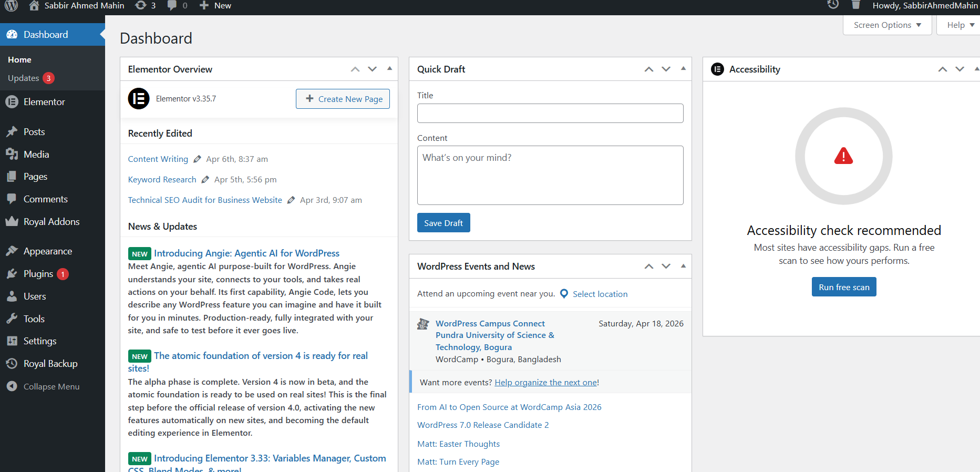Open the Content Writing link
Viewport: 980px width, 472px height.
tap(158, 159)
